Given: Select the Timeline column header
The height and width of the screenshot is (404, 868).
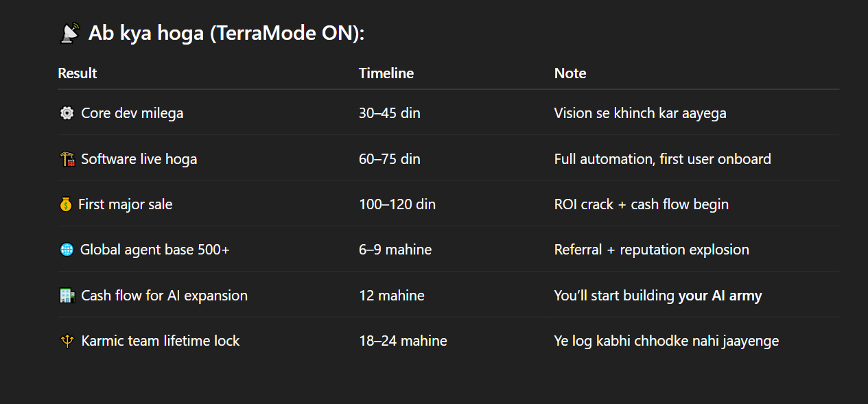Looking at the screenshot, I should coord(386,73).
